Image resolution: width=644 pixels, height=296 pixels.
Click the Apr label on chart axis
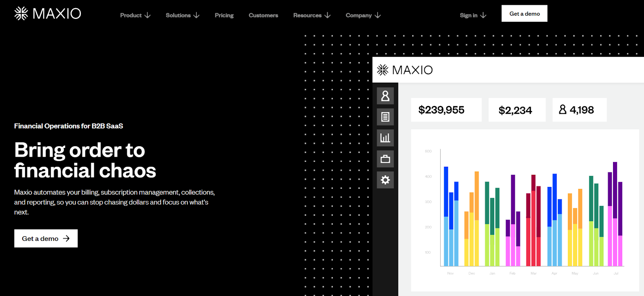(554, 273)
